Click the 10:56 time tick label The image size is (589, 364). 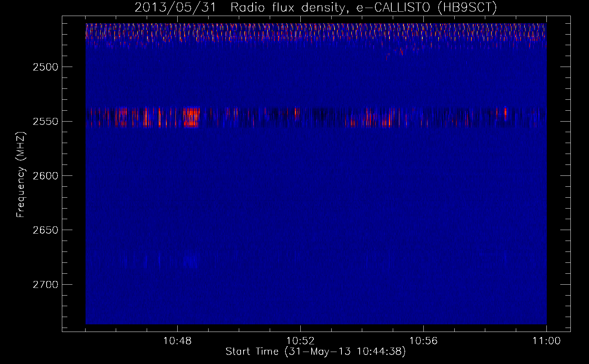[x=423, y=341]
